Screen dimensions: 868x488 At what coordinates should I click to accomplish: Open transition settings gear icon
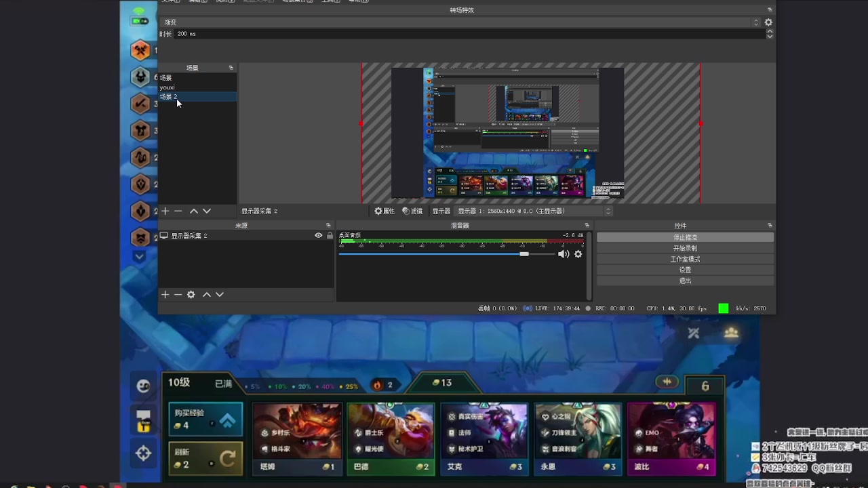click(x=768, y=22)
